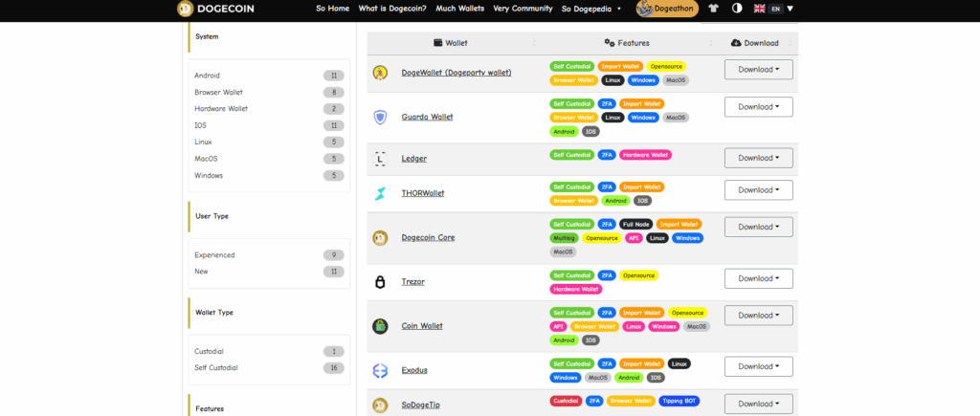Open the Download dropdown for Ledger
Image resolution: width=980 pixels, height=416 pixels.
pos(758,158)
